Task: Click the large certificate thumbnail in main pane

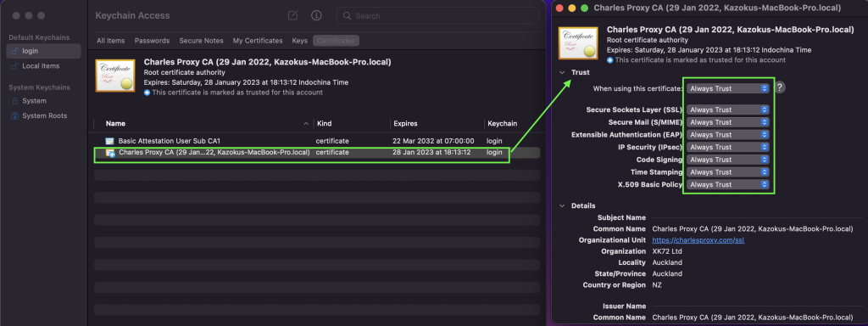Action: tap(115, 76)
